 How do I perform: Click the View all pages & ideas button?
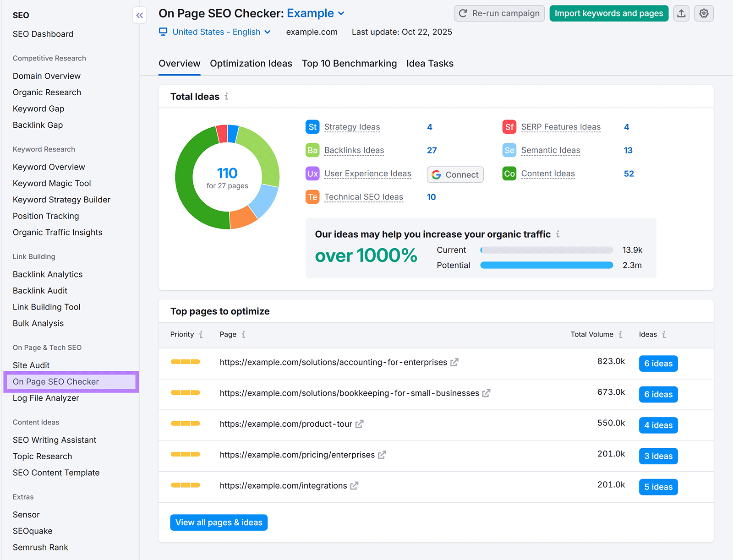[219, 522]
